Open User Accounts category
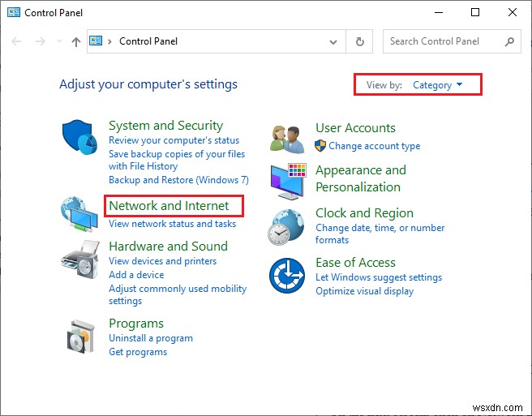Screen dimensions: 532x416 [355, 128]
